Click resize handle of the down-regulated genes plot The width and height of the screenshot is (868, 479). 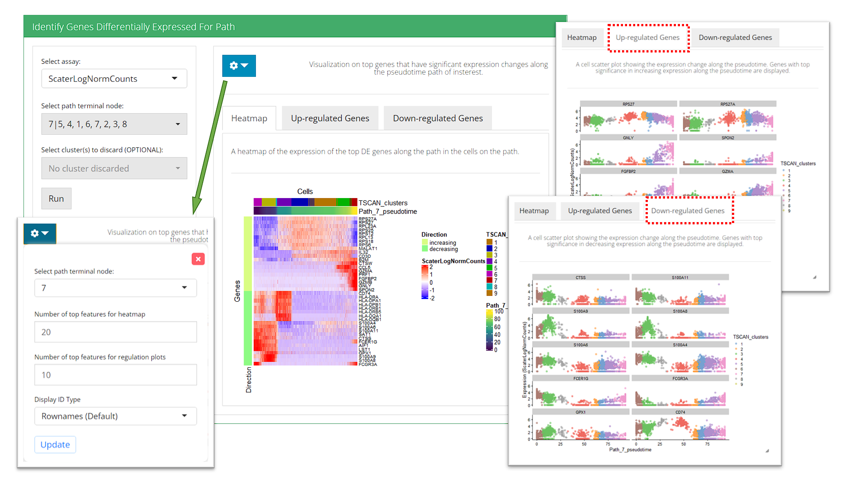767,451
